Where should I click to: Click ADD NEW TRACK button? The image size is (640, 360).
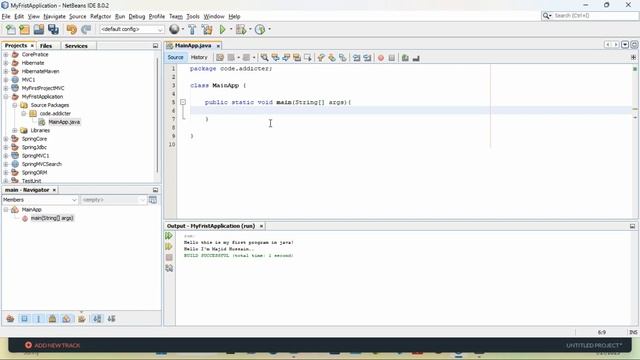pos(53,345)
